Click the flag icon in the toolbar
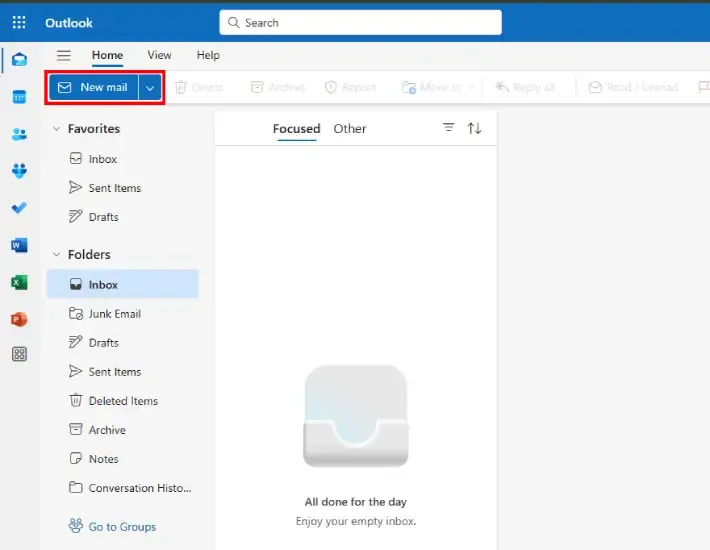Image resolution: width=710 pixels, height=550 pixels. tap(704, 87)
